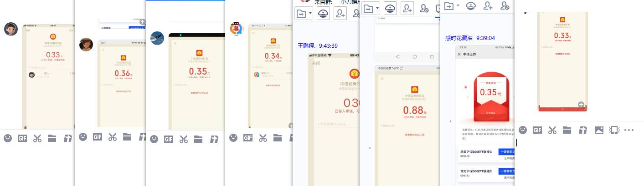Open the three-dots more tools menu
Screen dimensions: 644x186
pyautogui.click(x=629, y=130)
